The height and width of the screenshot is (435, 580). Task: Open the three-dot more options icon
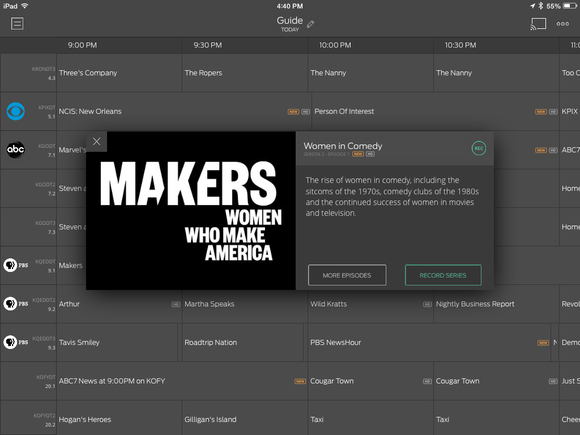(563, 24)
